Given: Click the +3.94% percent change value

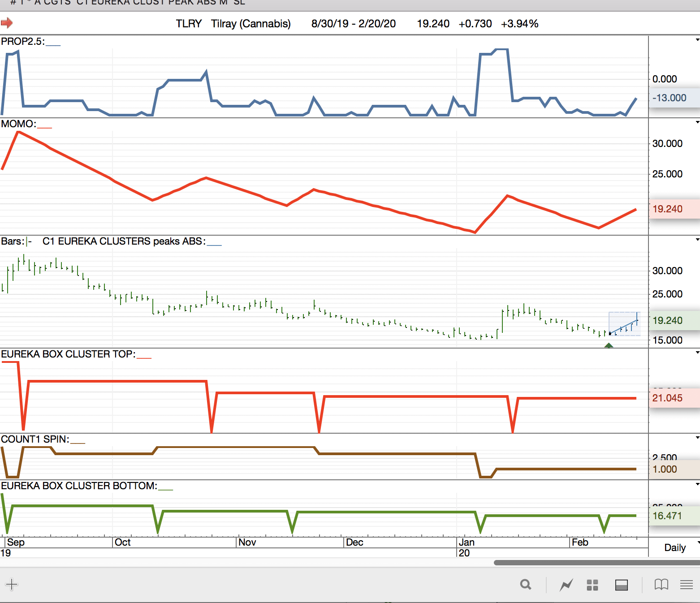Looking at the screenshot, I should coord(519,23).
